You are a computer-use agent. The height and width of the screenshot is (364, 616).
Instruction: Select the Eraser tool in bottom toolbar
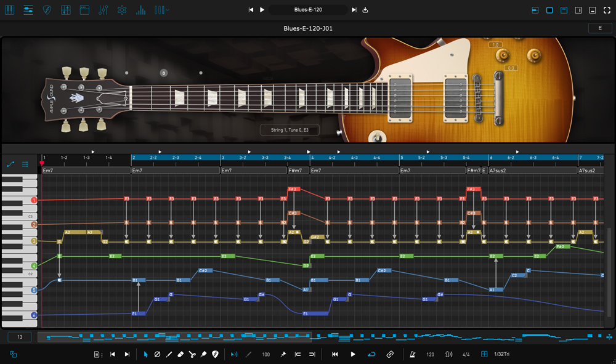coord(180,354)
